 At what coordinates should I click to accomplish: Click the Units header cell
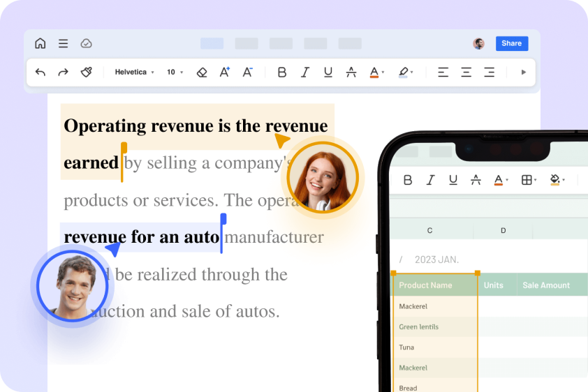[498, 285]
